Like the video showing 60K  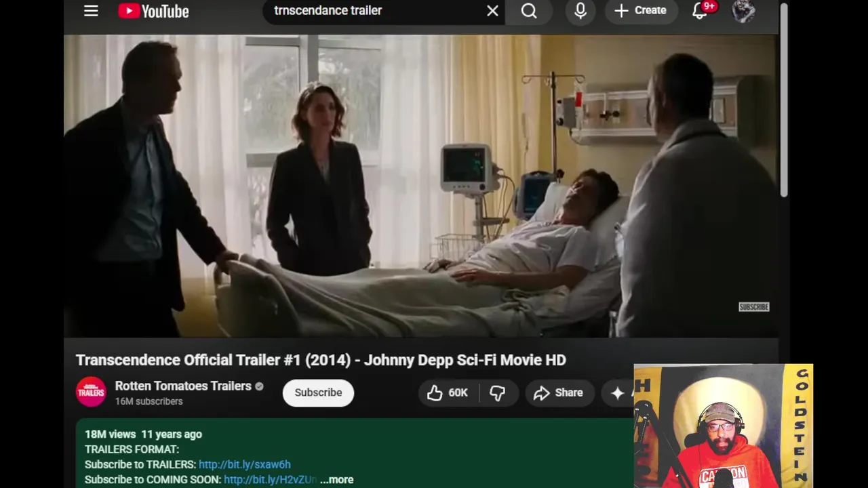point(448,392)
